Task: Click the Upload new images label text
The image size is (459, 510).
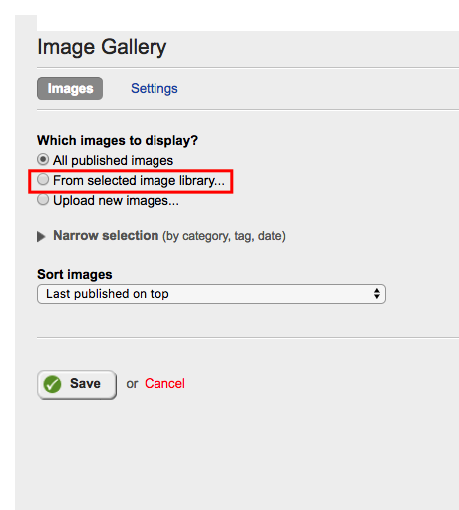Action: point(116,201)
